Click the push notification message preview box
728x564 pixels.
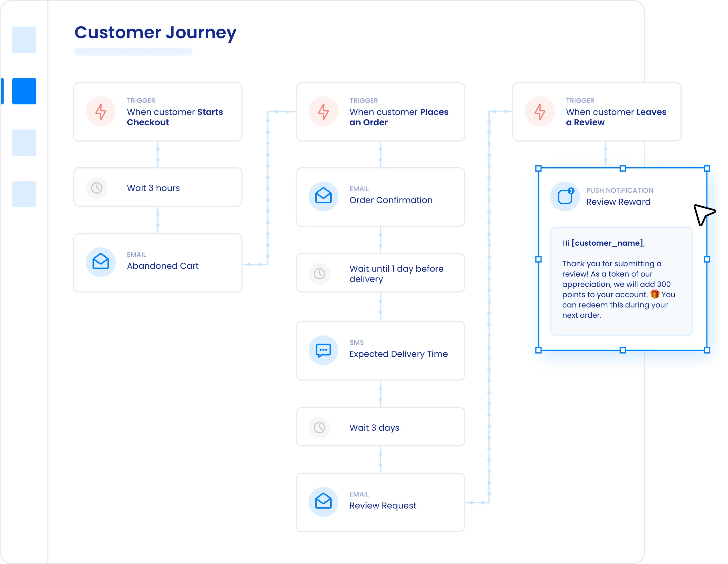click(622, 281)
